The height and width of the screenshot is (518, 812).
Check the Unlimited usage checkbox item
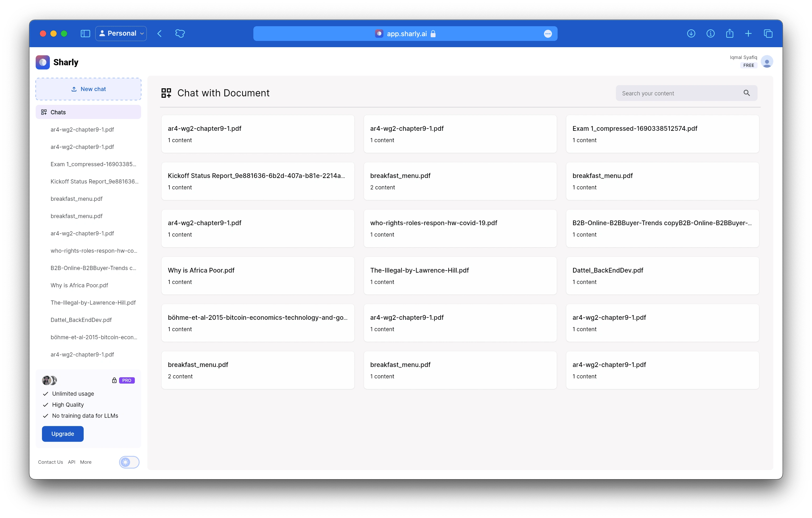[x=46, y=393]
